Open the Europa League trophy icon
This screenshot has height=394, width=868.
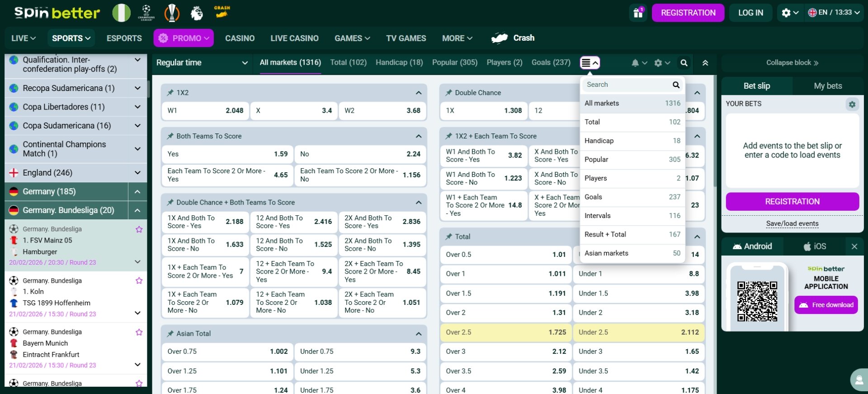tap(172, 13)
